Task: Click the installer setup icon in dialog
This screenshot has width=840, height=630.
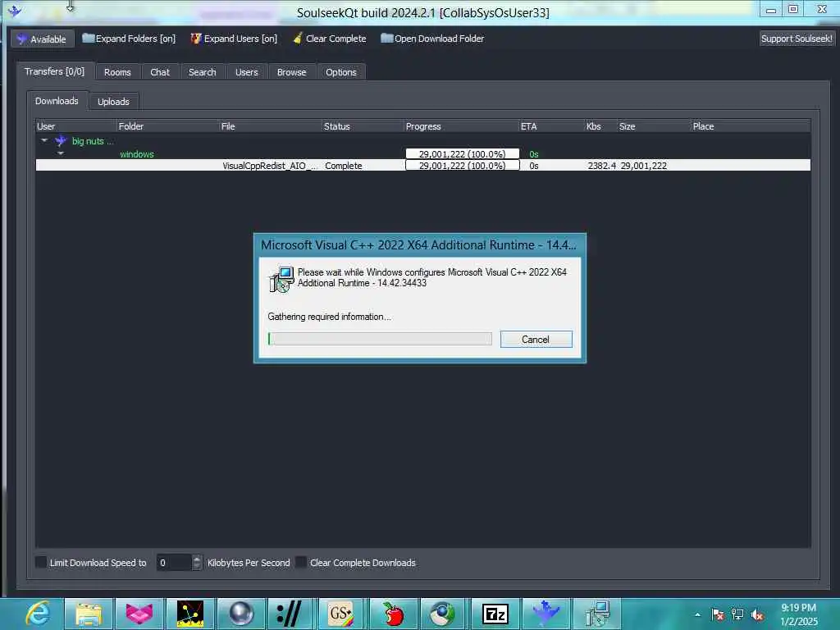Action: (281, 279)
